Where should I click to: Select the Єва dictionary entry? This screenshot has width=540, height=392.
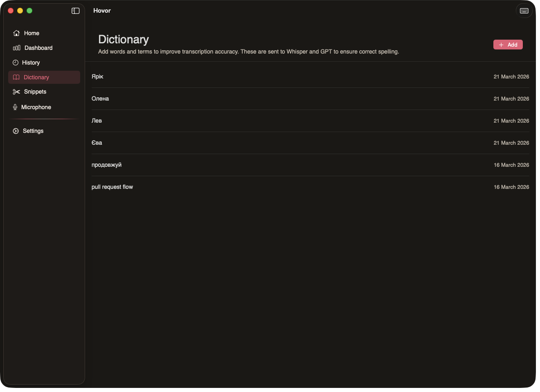click(x=97, y=143)
